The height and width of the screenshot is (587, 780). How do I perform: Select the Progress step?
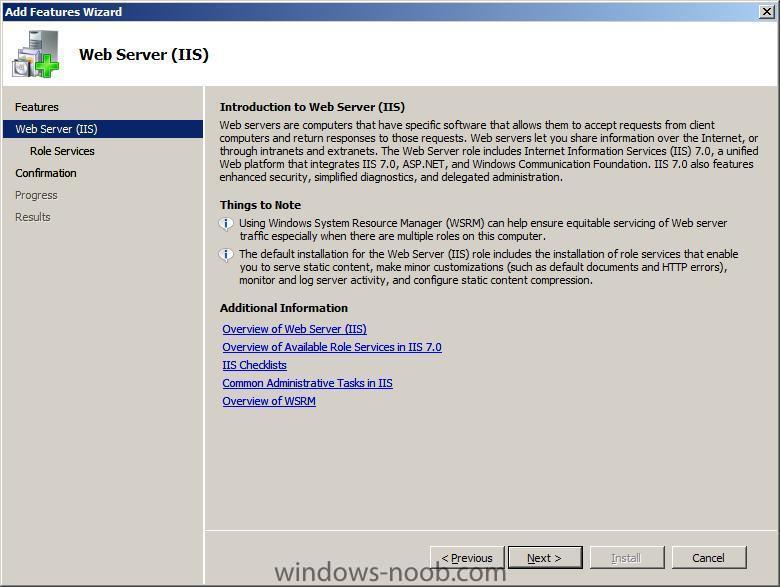pos(36,195)
